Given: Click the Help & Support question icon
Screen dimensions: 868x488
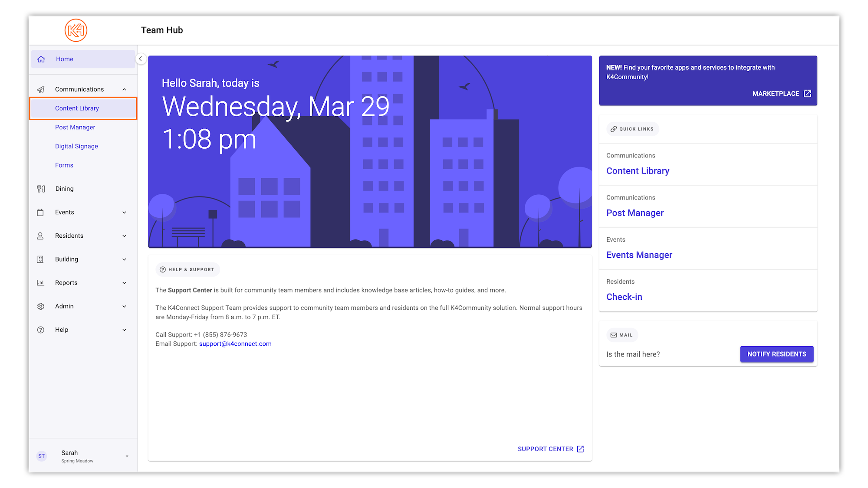Looking at the screenshot, I should tap(163, 269).
